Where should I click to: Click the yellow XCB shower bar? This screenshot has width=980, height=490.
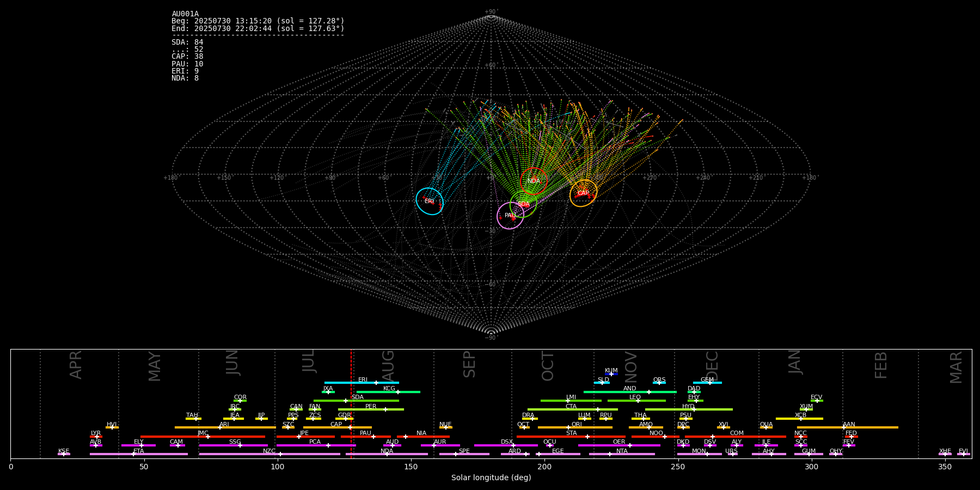[x=799, y=418]
